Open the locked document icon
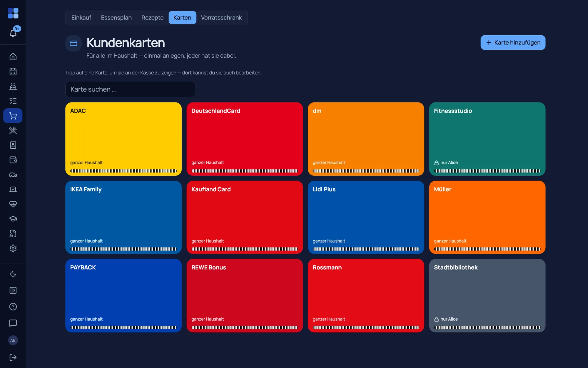The image size is (588, 368). (13, 233)
